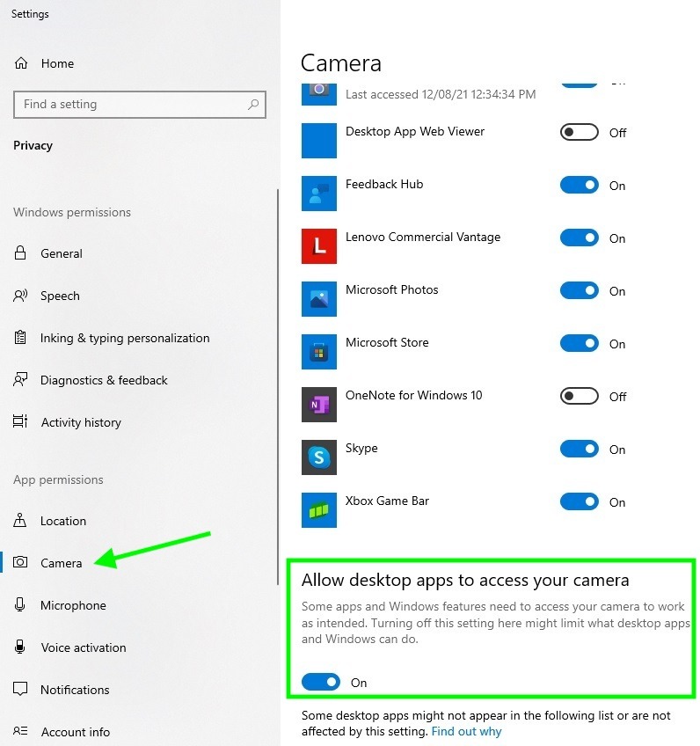Viewport: 700px width, 746px height.
Task: Click the OneNote app icon
Action: (319, 405)
